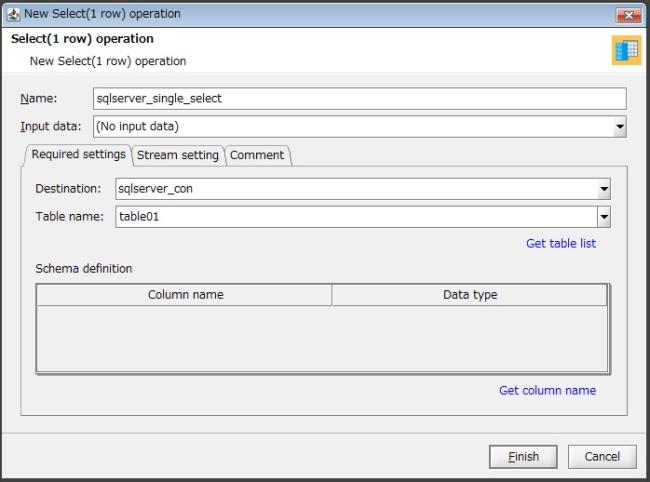
Task: Click the Select operation icon in the header
Action: click(x=626, y=51)
